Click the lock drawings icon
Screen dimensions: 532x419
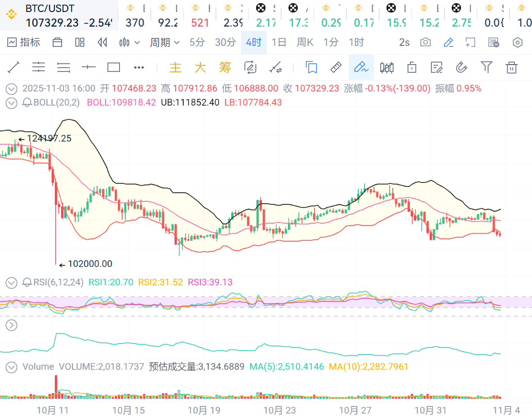412,67
